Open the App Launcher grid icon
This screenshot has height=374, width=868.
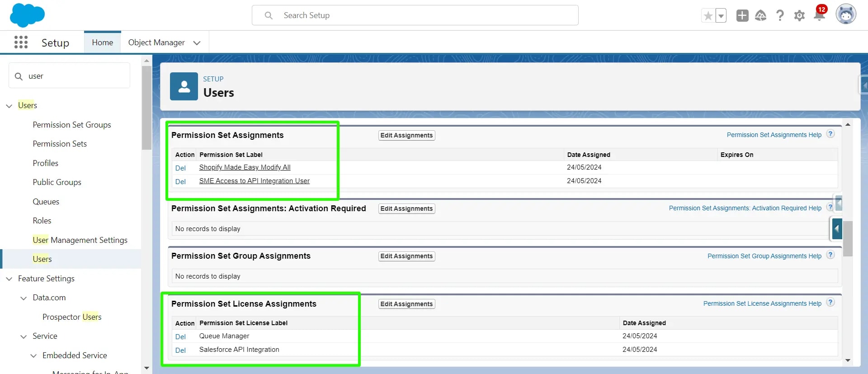(x=21, y=43)
